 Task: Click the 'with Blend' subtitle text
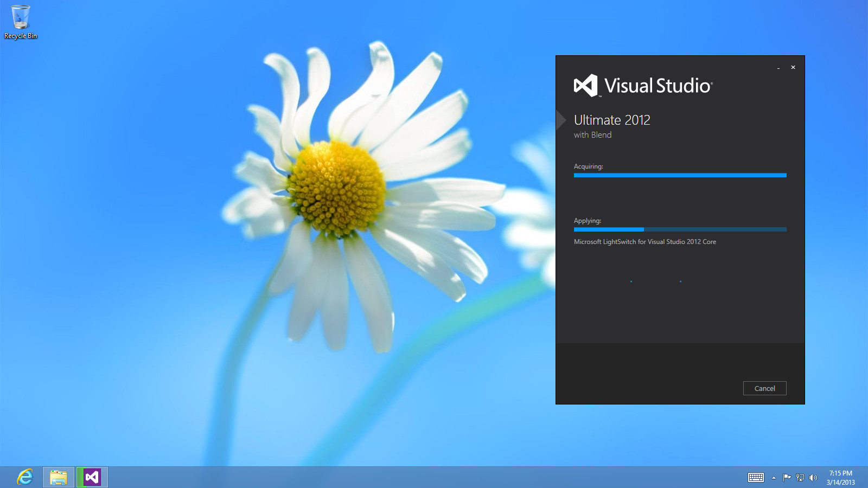592,135
